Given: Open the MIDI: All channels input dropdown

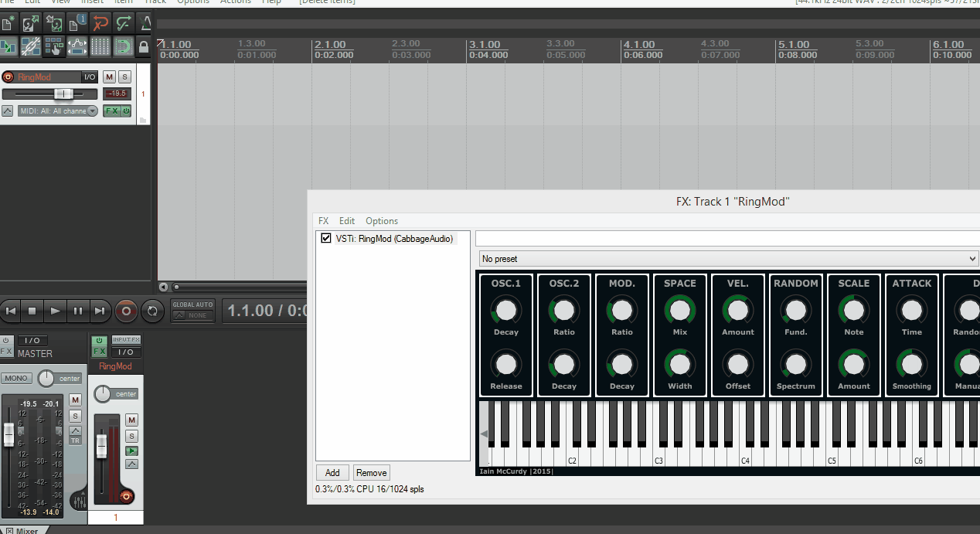Looking at the screenshot, I should (58, 111).
